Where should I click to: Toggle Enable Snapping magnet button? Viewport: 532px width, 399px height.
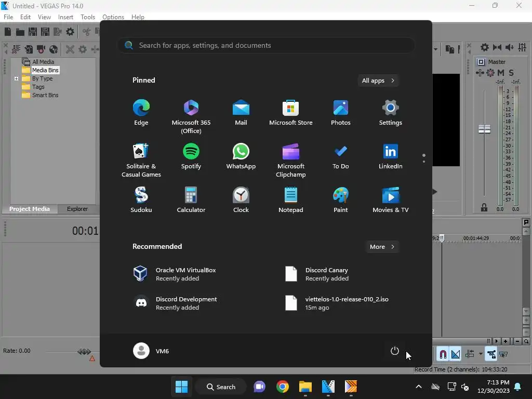pyautogui.click(x=443, y=354)
